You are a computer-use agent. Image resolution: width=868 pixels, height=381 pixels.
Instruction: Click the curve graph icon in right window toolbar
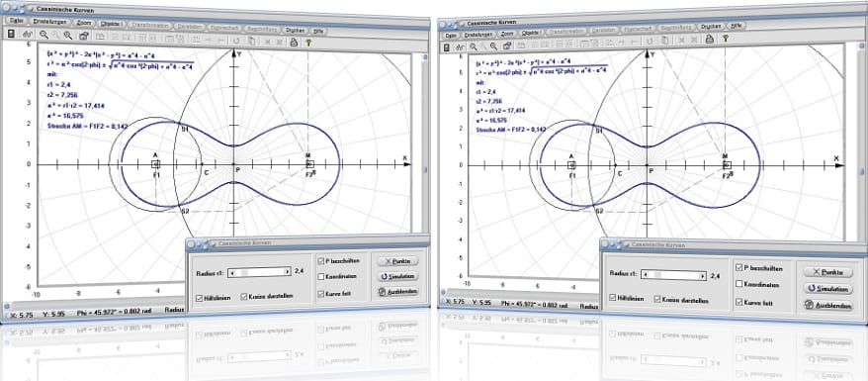click(460, 48)
